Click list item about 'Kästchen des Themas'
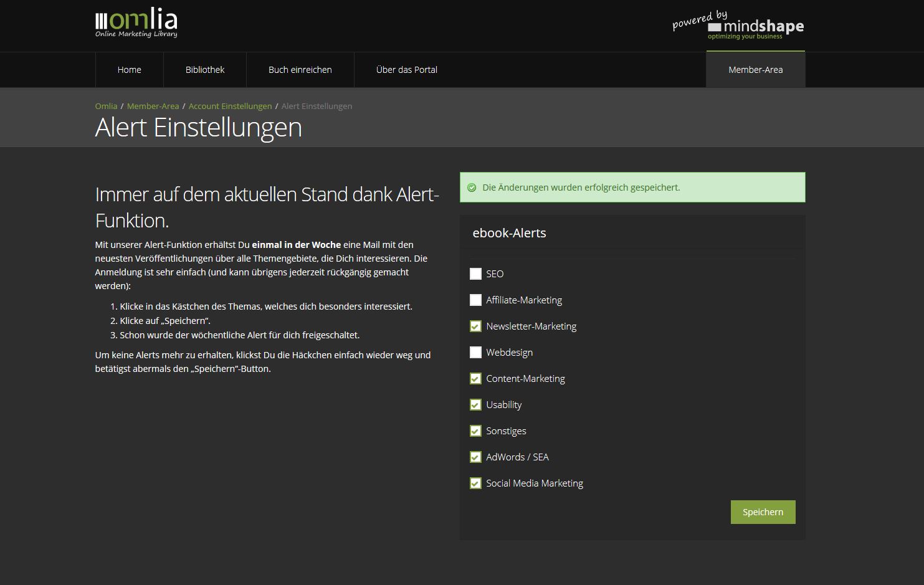The height and width of the screenshot is (585, 924). [266, 307]
